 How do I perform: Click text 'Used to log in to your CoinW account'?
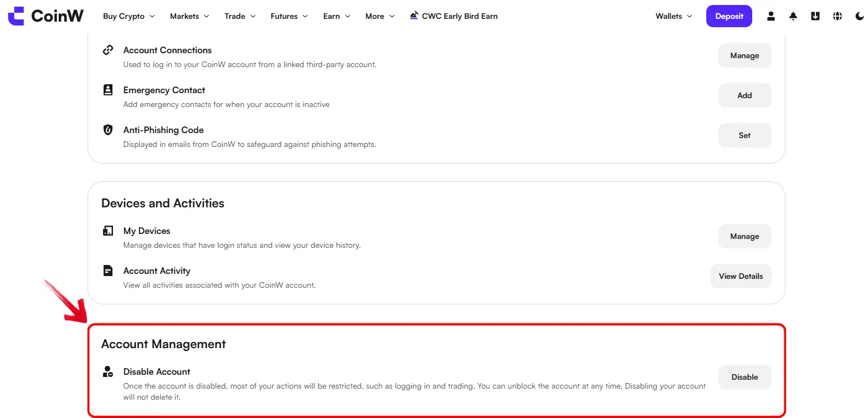(x=250, y=64)
